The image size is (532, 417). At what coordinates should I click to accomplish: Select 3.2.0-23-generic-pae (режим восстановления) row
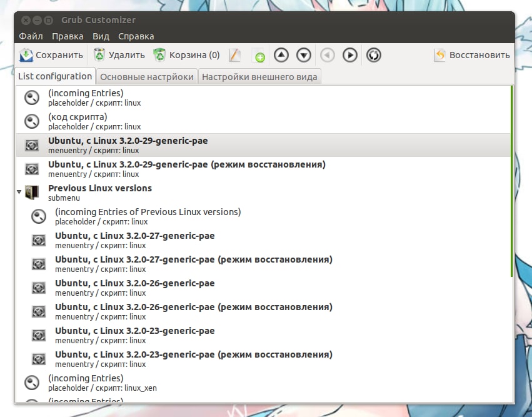(x=263, y=359)
